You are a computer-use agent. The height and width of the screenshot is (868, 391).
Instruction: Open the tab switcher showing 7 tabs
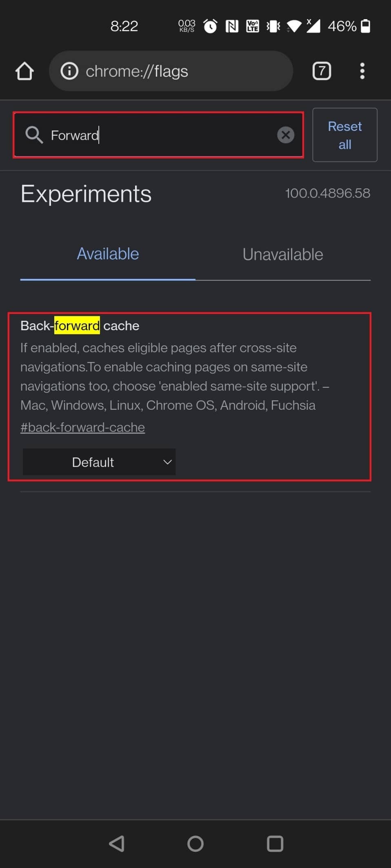point(322,71)
